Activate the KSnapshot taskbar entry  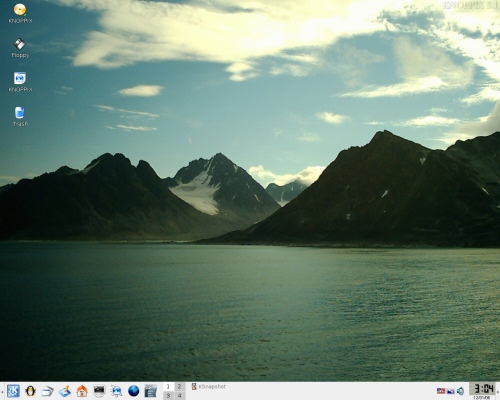[x=209, y=386]
